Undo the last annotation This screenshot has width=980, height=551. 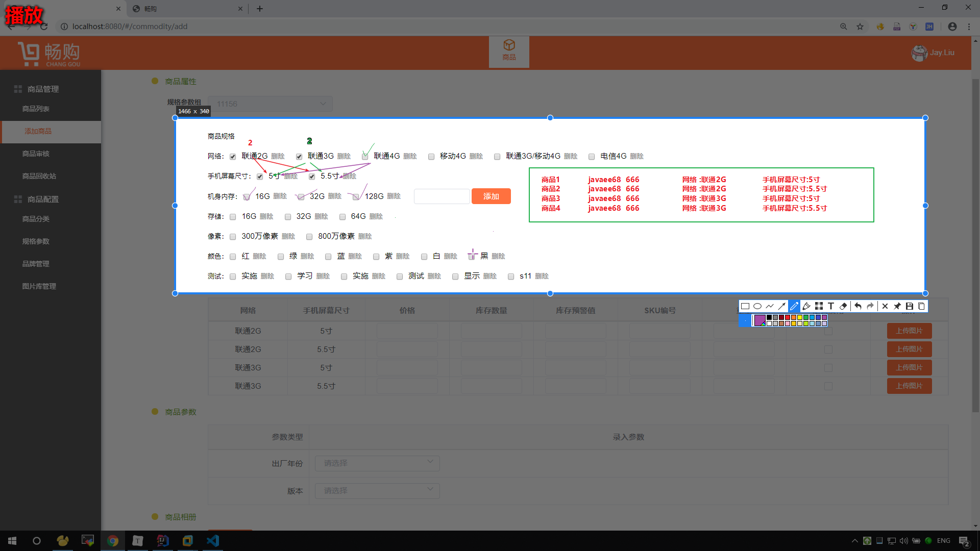(x=858, y=306)
